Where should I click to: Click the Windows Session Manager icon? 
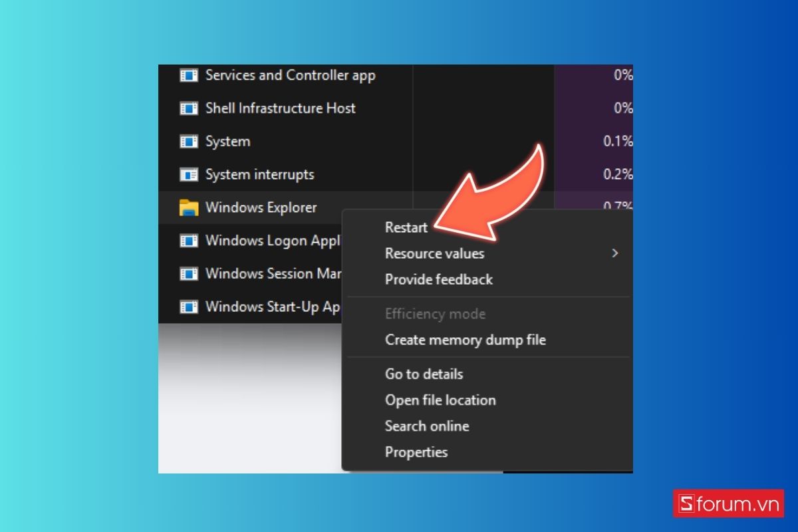[189, 273]
